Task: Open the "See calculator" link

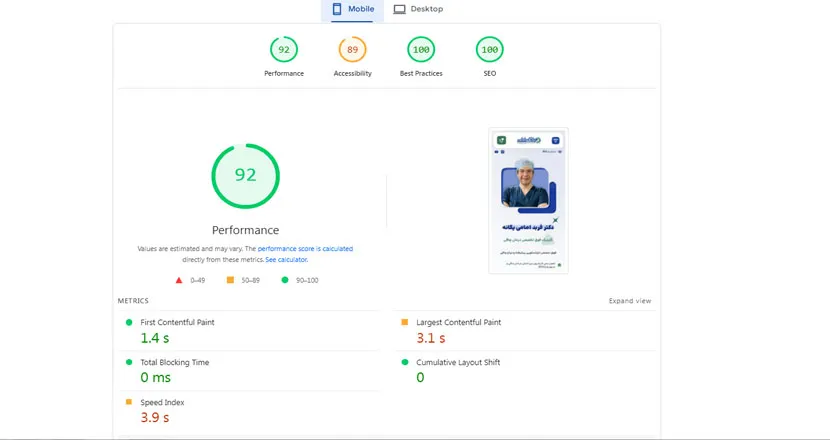Action: click(286, 259)
